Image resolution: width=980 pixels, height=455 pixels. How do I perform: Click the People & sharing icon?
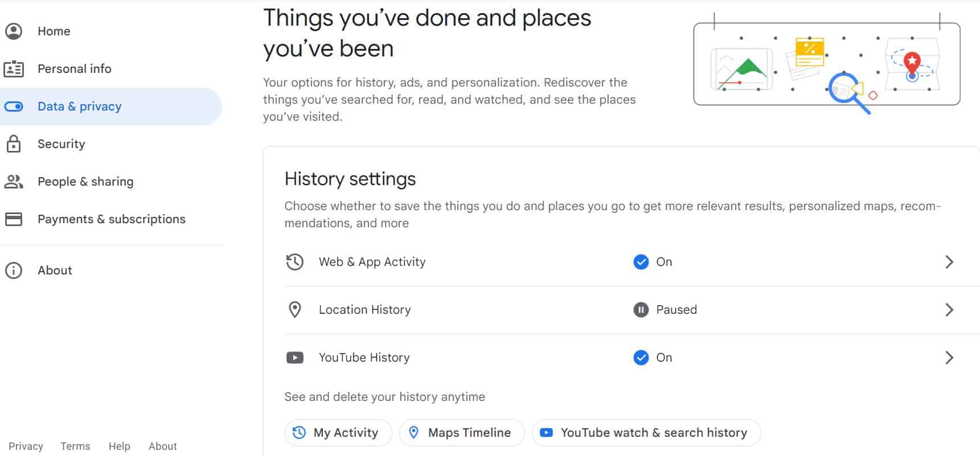pyautogui.click(x=14, y=182)
